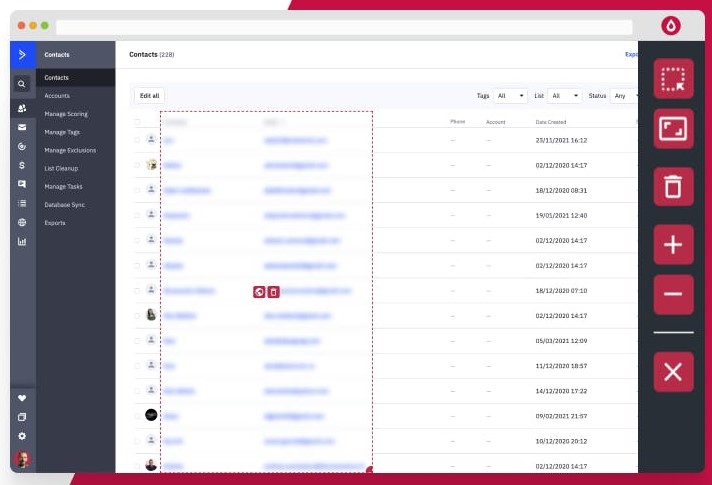Viewport: 712px width, 485px height.
Task: Select the contacts people icon
Action: [22, 108]
